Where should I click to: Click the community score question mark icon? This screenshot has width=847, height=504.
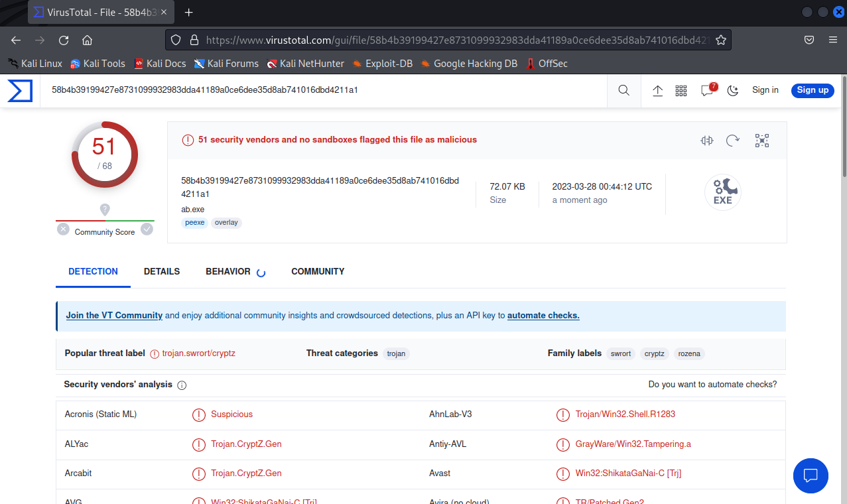105,210
